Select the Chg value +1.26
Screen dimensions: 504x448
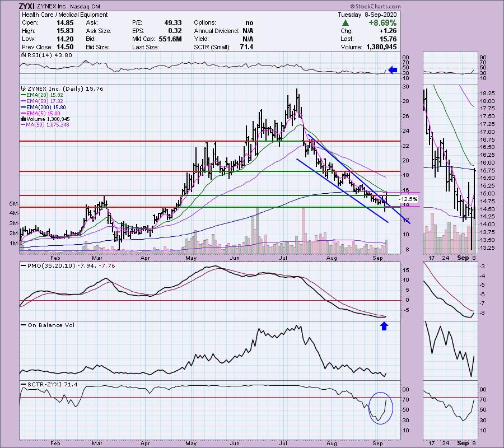(x=388, y=31)
